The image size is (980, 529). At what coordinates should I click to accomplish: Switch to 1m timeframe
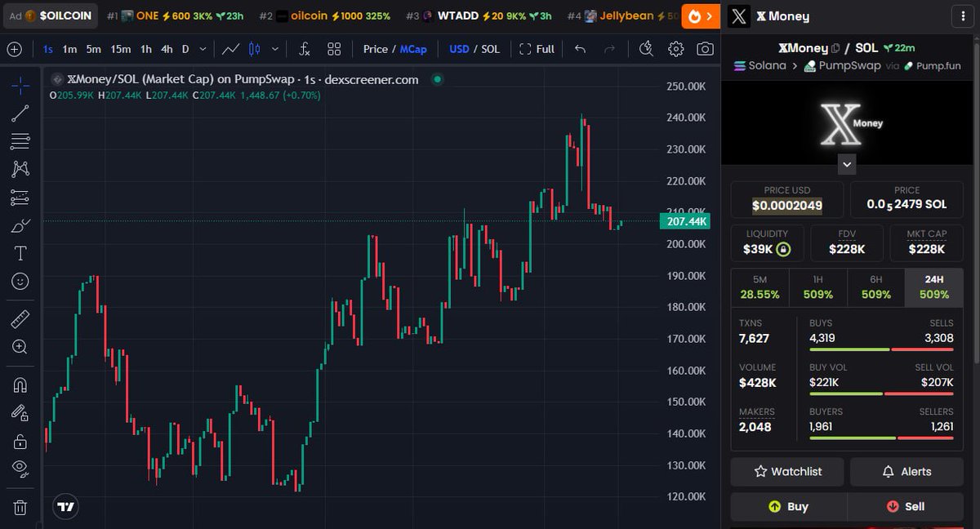(69, 49)
